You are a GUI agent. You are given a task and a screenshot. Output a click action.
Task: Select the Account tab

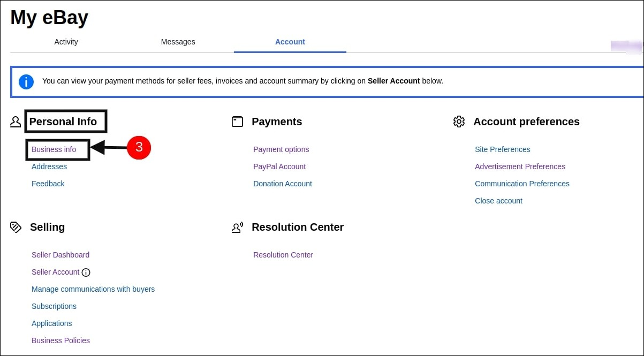point(290,42)
